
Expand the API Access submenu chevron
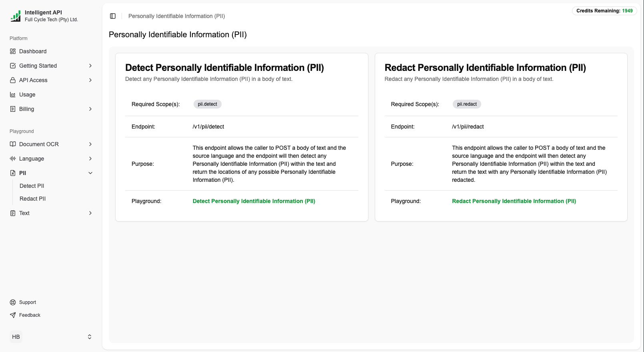pos(90,80)
